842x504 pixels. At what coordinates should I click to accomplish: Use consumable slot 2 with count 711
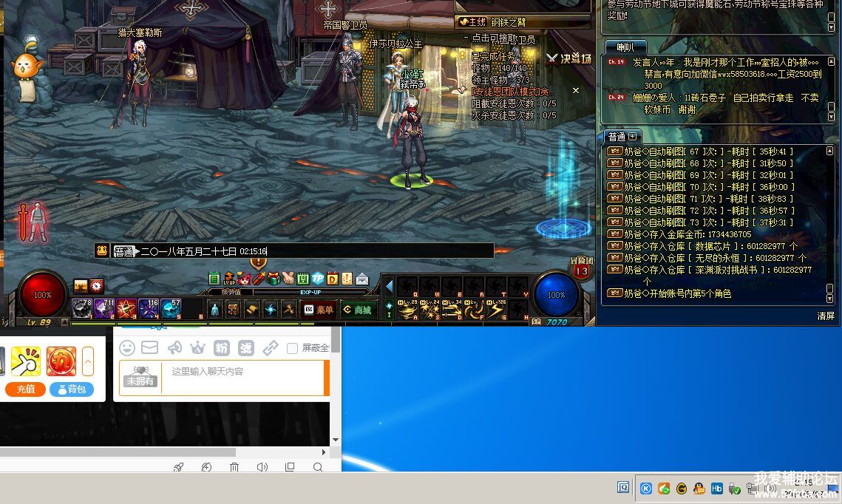click(x=104, y=309)
